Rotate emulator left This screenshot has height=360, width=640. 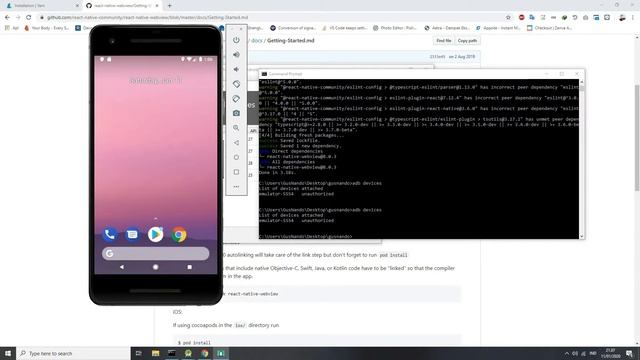point(236,84)
